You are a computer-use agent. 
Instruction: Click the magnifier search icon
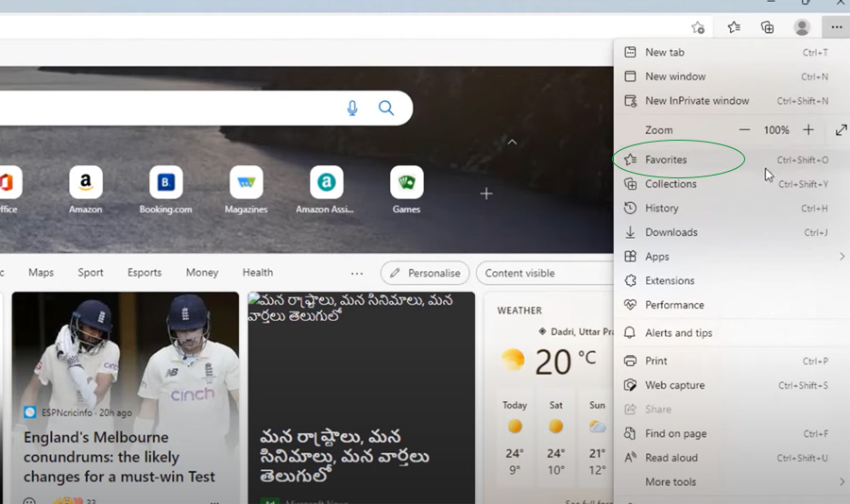tap(386, 109)
